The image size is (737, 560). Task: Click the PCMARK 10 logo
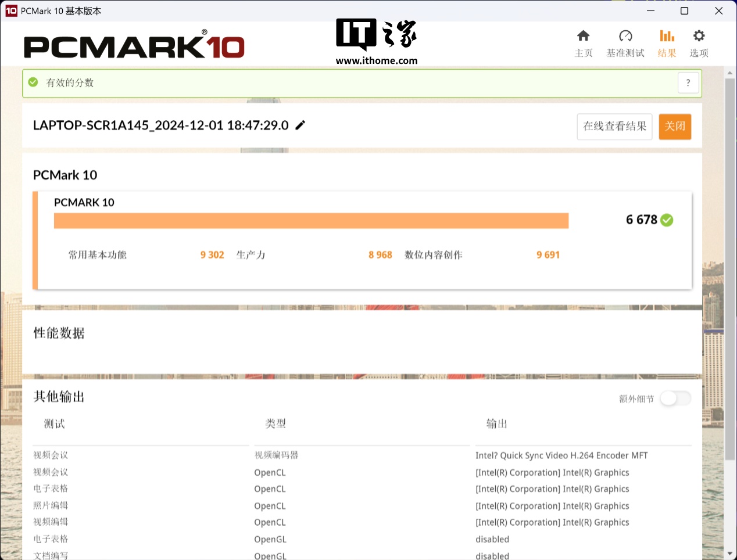point(134,45)
